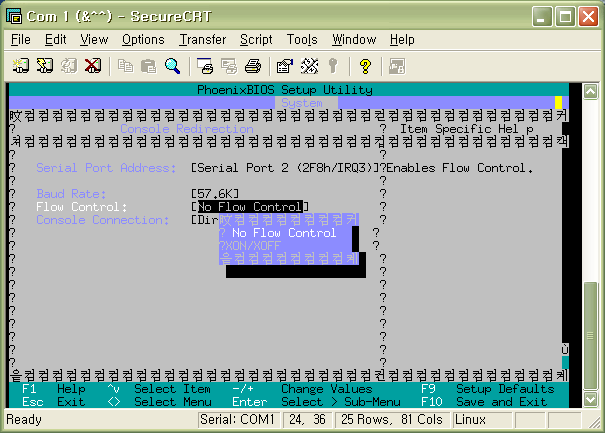This screenshot has height=433, width=605.
Task: Open the Script menu
Action: point(256,40)
